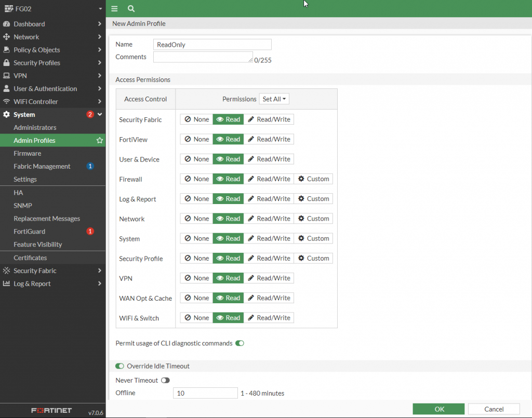Disable the Override Idle Timeout switch

(120, 366)
